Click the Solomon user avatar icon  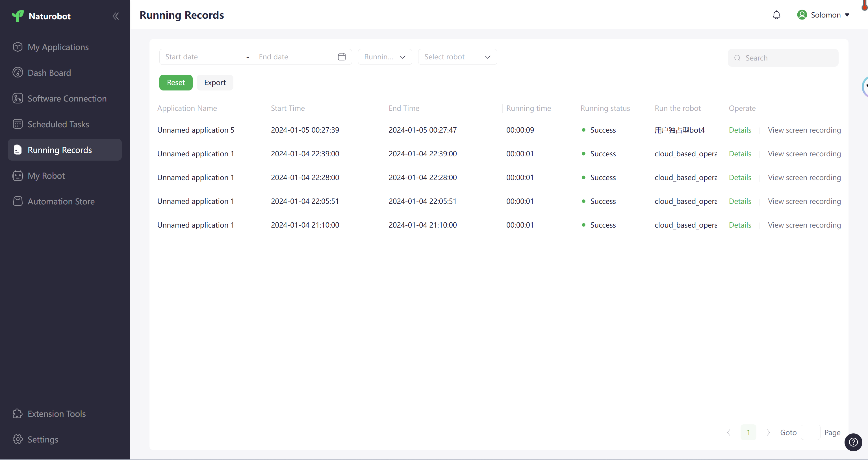pyautogui.click(x=802, y=15)
